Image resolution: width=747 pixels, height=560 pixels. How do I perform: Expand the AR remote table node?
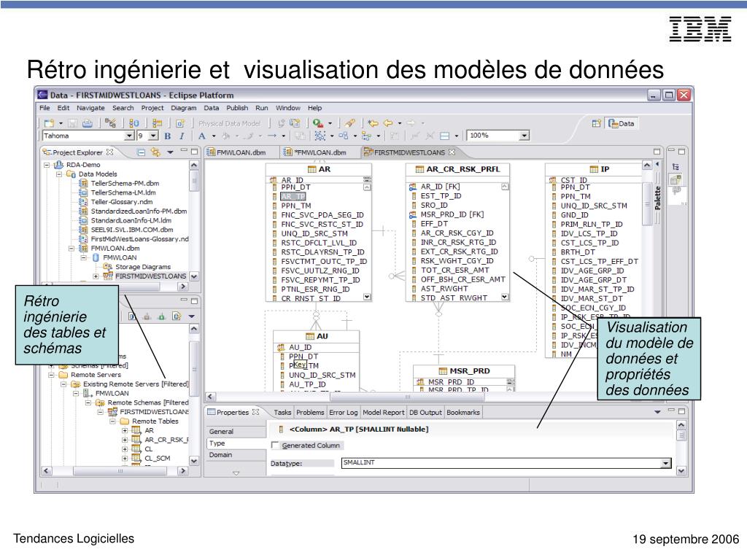point(125,430)
